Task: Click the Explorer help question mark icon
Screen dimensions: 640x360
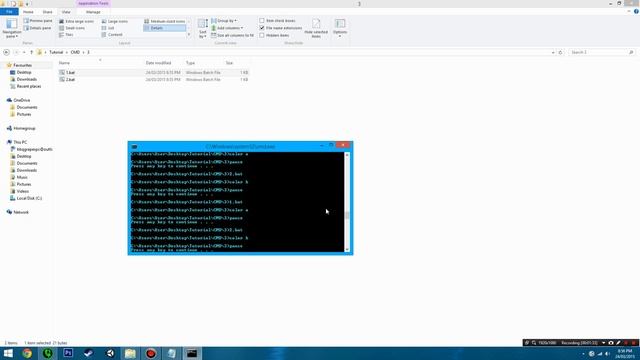Action: click(x=636, y=12)
